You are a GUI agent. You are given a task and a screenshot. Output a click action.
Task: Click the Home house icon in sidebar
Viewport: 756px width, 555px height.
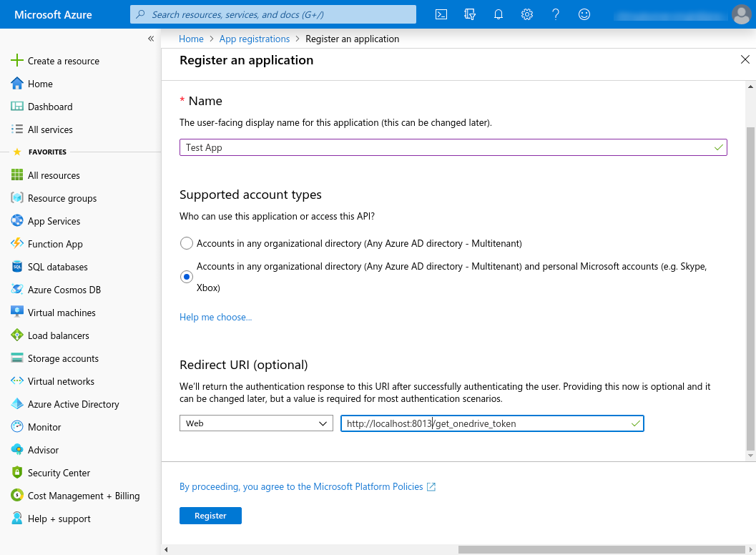point(17,84)
